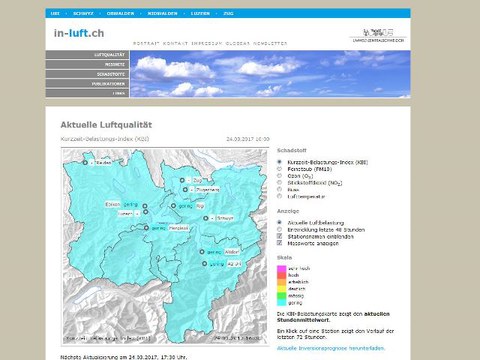Open the PUBLIKATIONEN sidebar menu
Viewport: 480px width, 360px height.
[87, 84]
